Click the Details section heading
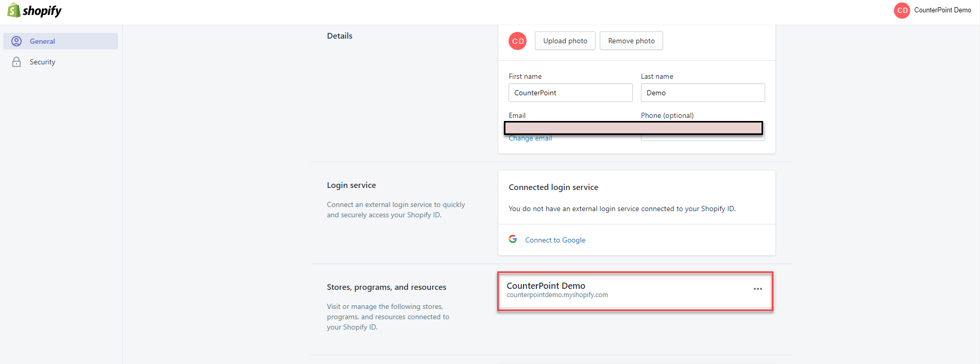Screen dimensions: 980x364 pyautogui.click(x=340, y=36)
